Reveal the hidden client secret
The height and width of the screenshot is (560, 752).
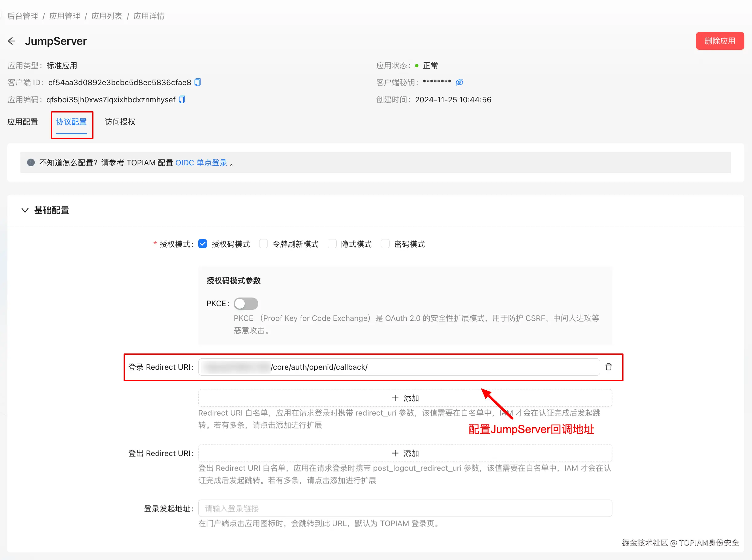[x=459, y=82]
